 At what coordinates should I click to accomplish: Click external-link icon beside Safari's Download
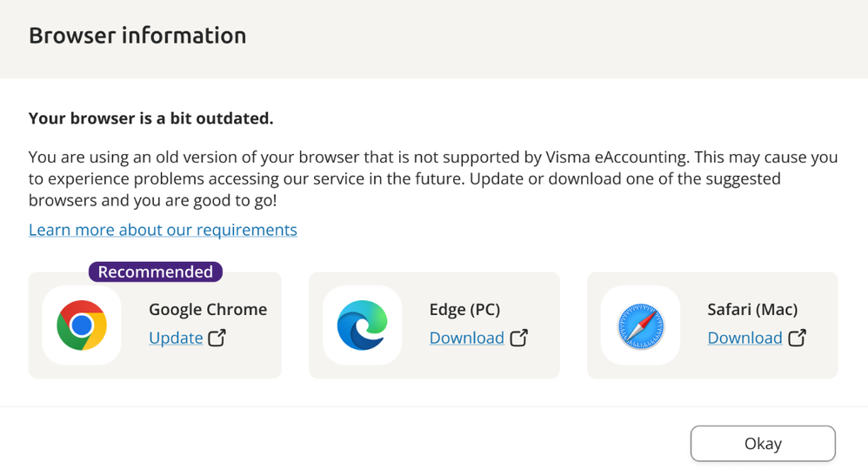click(797, 338)
